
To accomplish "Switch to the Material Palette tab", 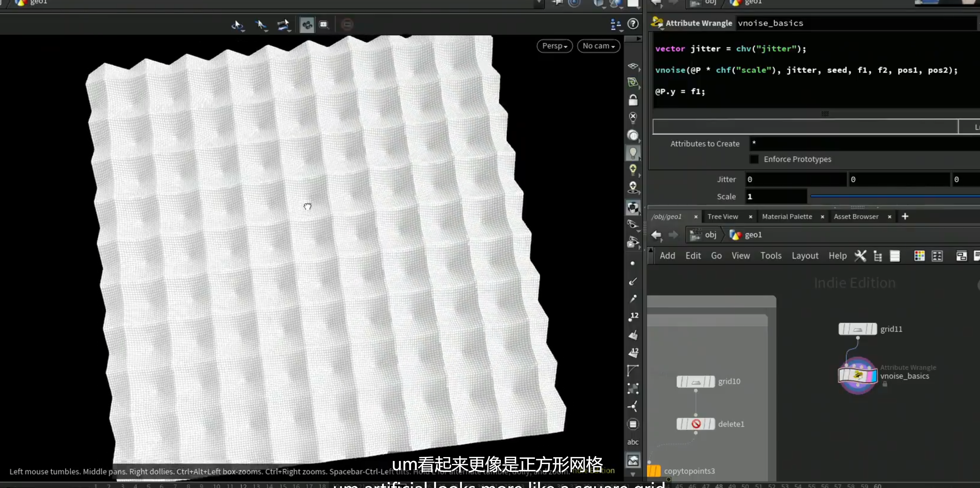I will (x=787, y=217).
